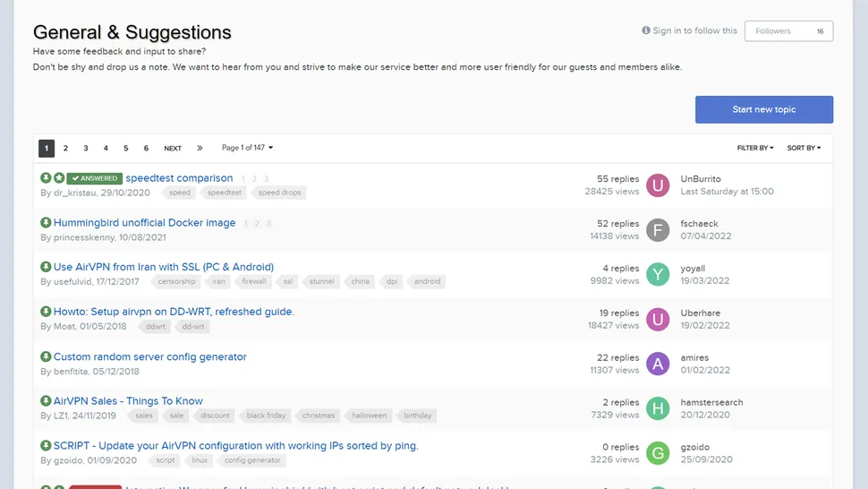868x489 pixels.
Task: Open AirVPN Sales - Things To Know topic
Action: pos(128,400)
